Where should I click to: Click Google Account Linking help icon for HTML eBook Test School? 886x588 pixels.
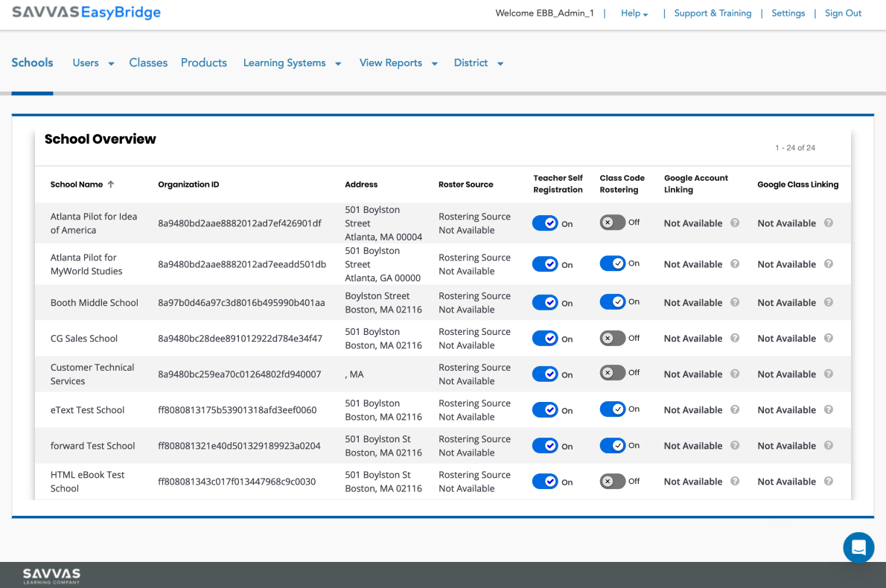[x=735, y=482]
